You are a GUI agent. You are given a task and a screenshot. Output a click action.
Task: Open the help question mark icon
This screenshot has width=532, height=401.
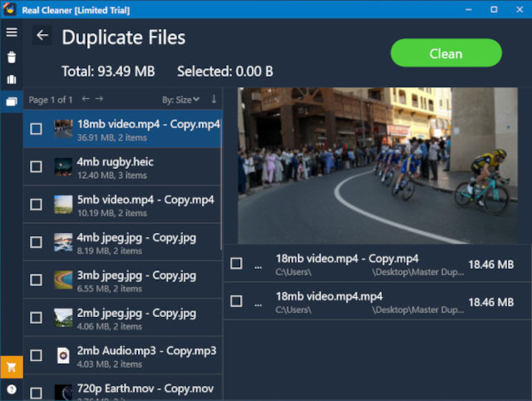(12, 389)
